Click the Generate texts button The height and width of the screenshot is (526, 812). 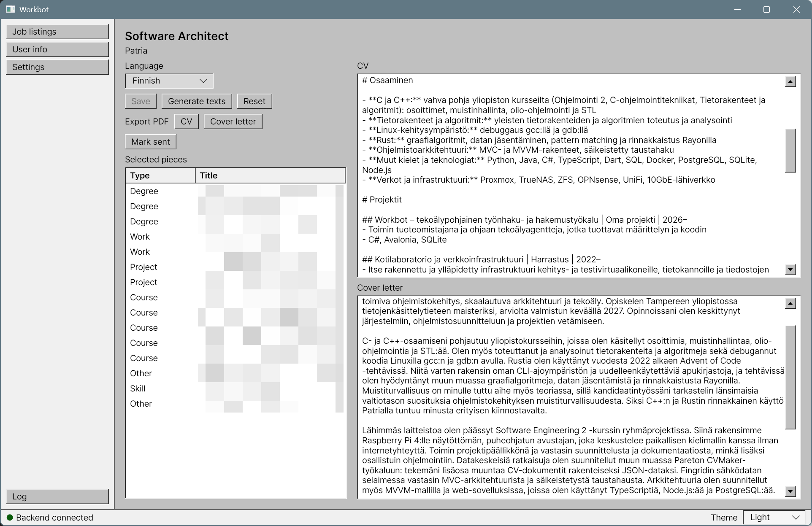point(197,101)
